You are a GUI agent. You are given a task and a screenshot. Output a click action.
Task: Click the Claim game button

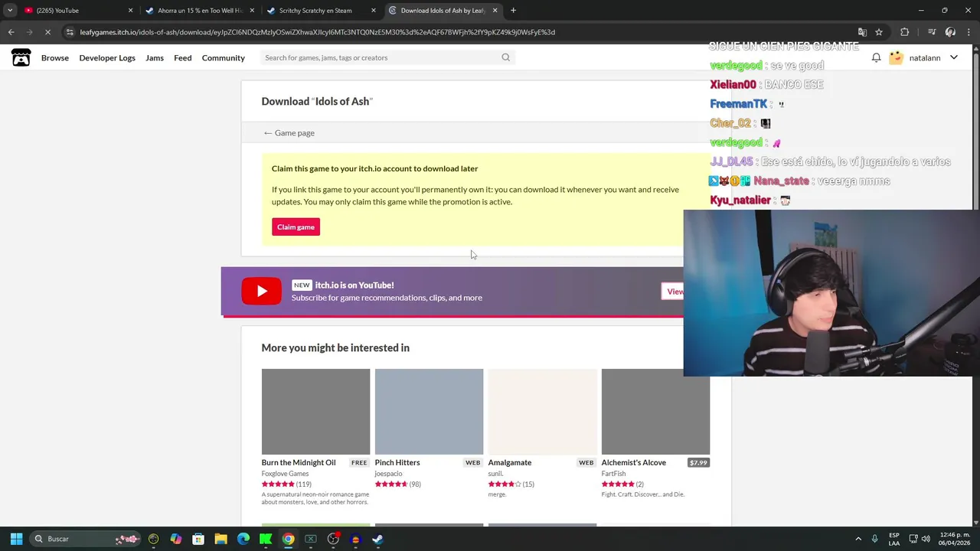tap(296, 227)
